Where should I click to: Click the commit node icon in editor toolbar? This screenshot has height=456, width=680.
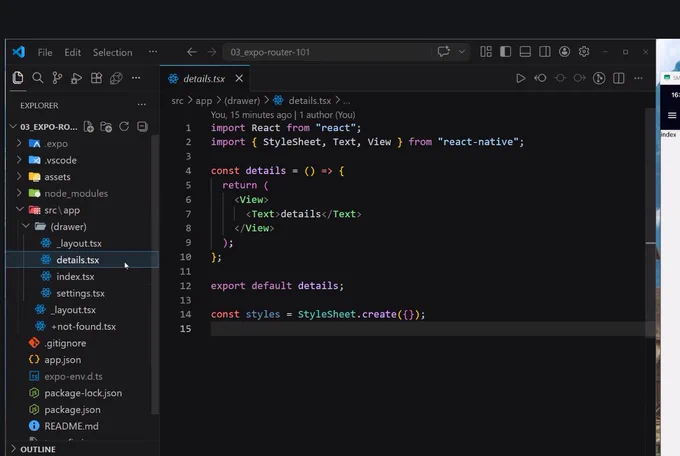(560, 78)
